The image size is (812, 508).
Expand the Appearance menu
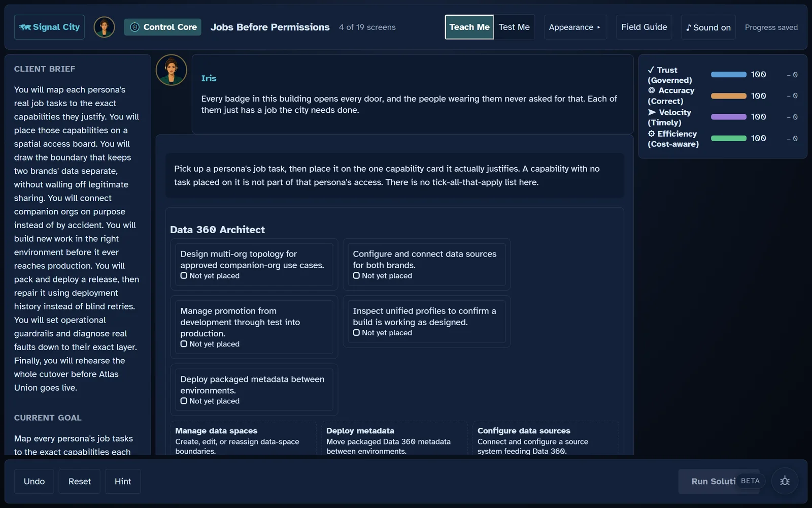point(575,27)
